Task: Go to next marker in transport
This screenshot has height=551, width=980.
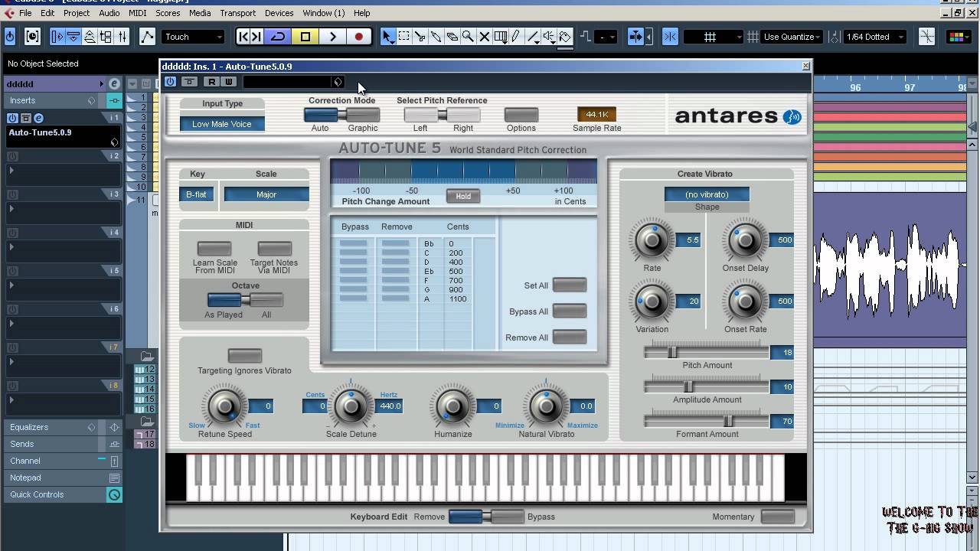Action: pos(257,36)
